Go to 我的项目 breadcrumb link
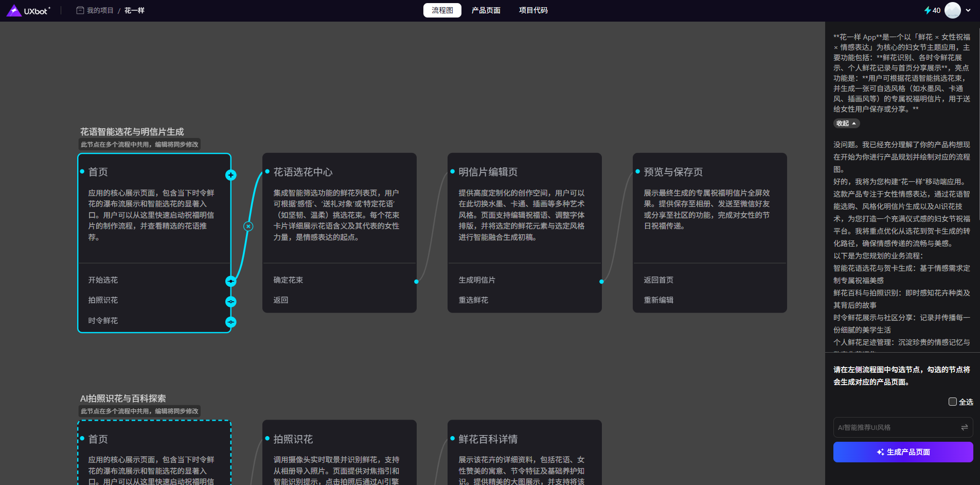 coord(100,10)
